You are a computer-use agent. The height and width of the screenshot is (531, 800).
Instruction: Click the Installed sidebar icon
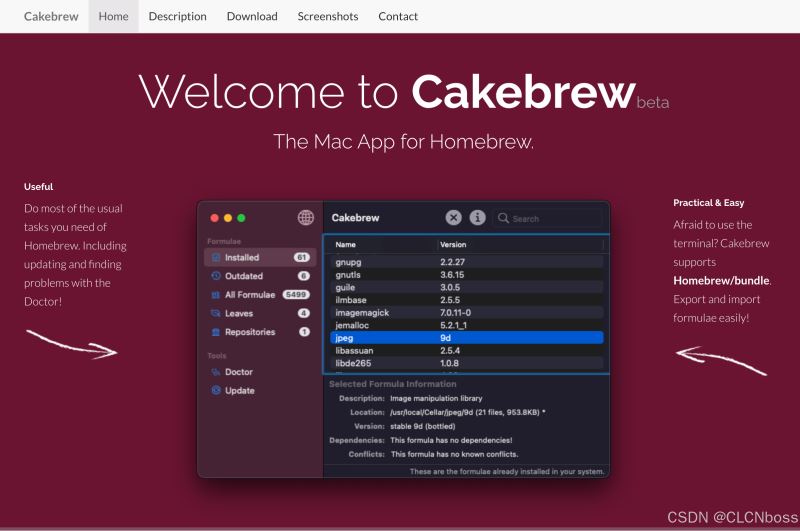[x=216, y=258]
